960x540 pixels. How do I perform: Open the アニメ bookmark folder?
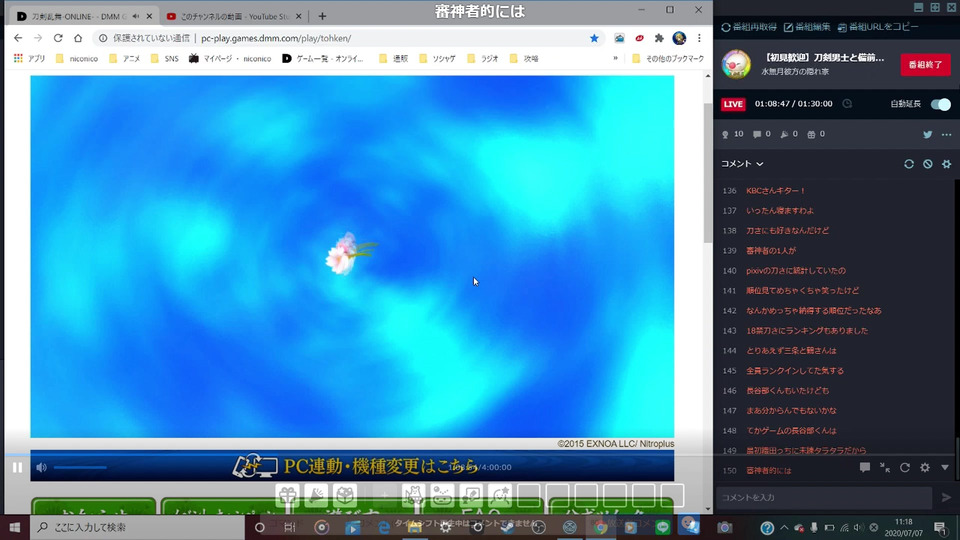tap(126, 59)
